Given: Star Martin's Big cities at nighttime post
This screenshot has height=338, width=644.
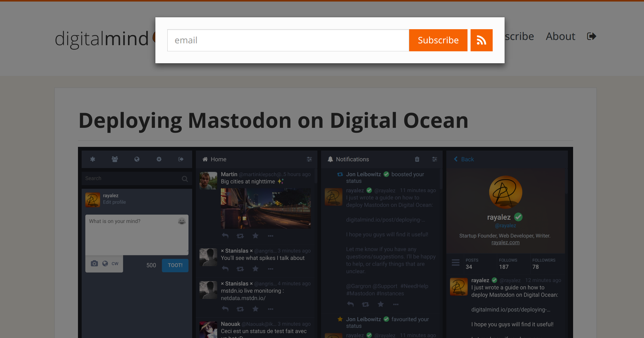Looking at the screenshot, I should [255, 236].
